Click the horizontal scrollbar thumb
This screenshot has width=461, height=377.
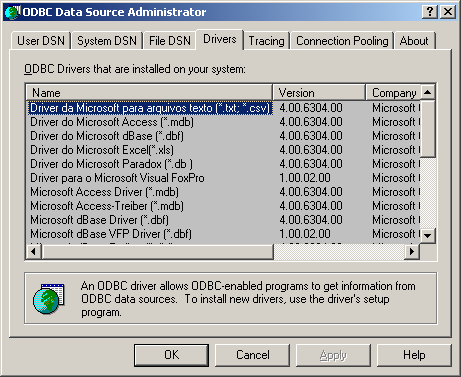coord(157,251)
